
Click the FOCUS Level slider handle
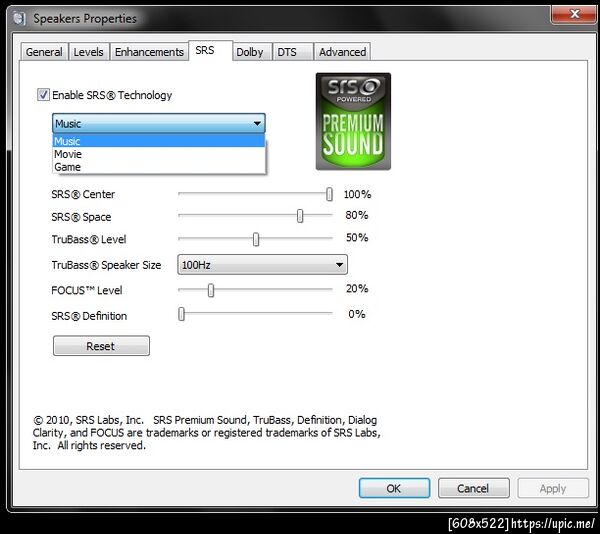(x=211, y=290)
